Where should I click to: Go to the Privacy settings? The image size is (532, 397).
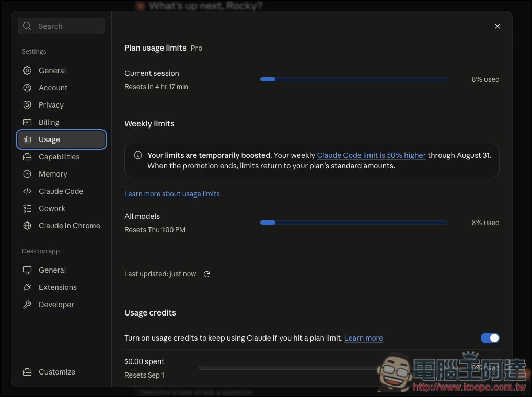coord(62,105)
